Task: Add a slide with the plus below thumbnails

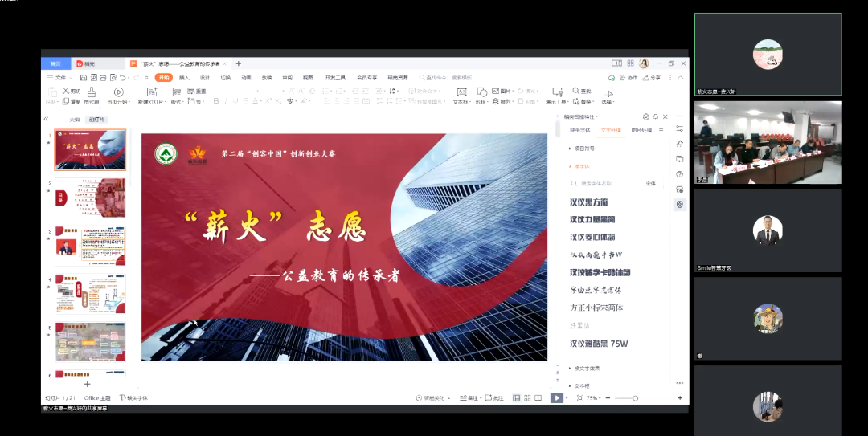Action: coord(87,384)
